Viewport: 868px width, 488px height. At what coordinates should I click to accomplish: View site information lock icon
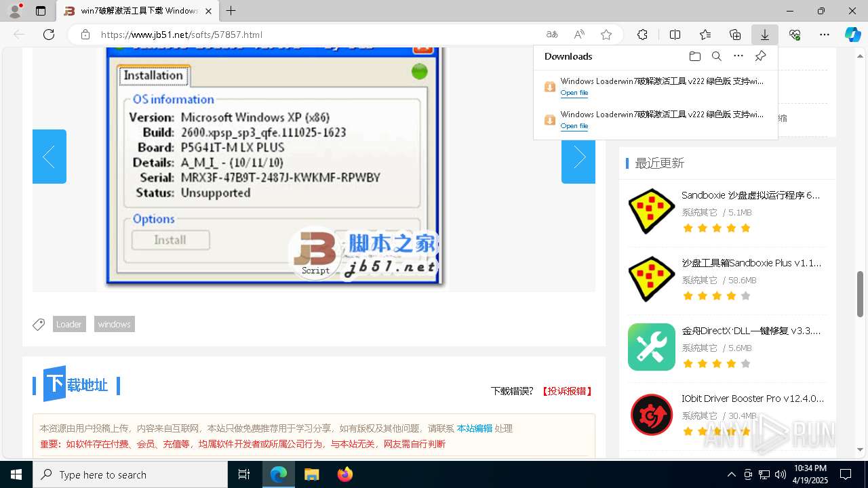(85, 35)
